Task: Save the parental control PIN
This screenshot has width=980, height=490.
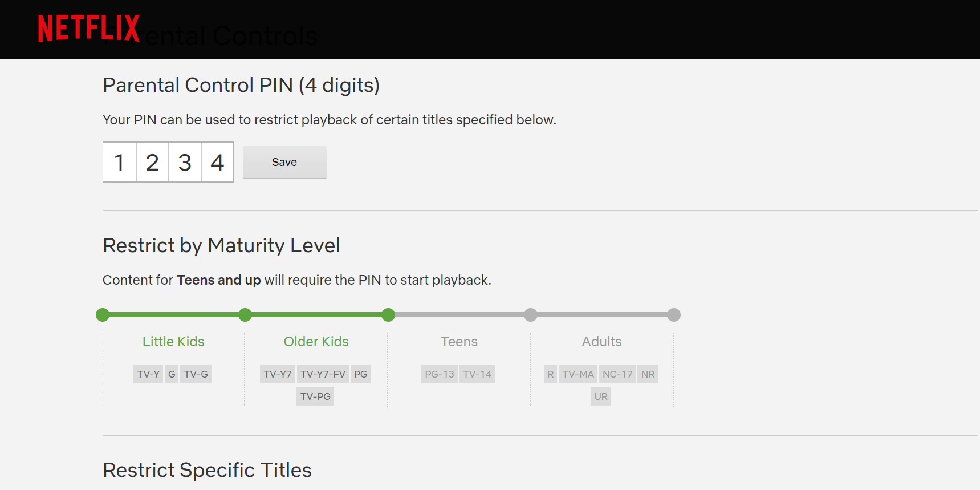Action: (x=284, y=162)
